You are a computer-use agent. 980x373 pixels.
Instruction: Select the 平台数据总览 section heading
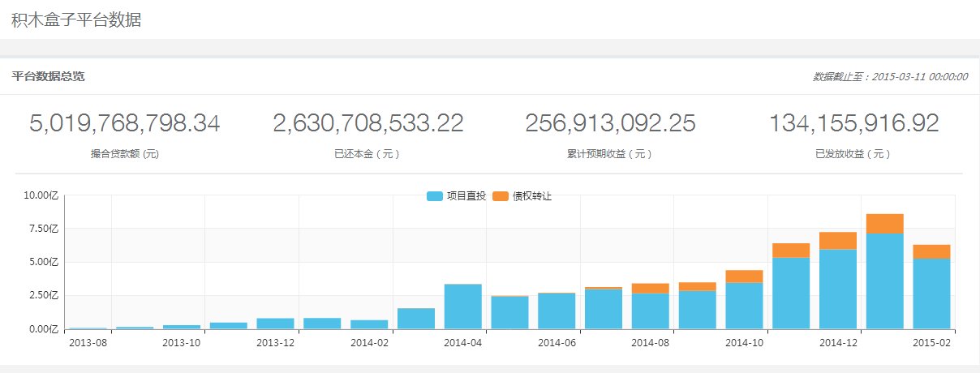click(48, 77)
